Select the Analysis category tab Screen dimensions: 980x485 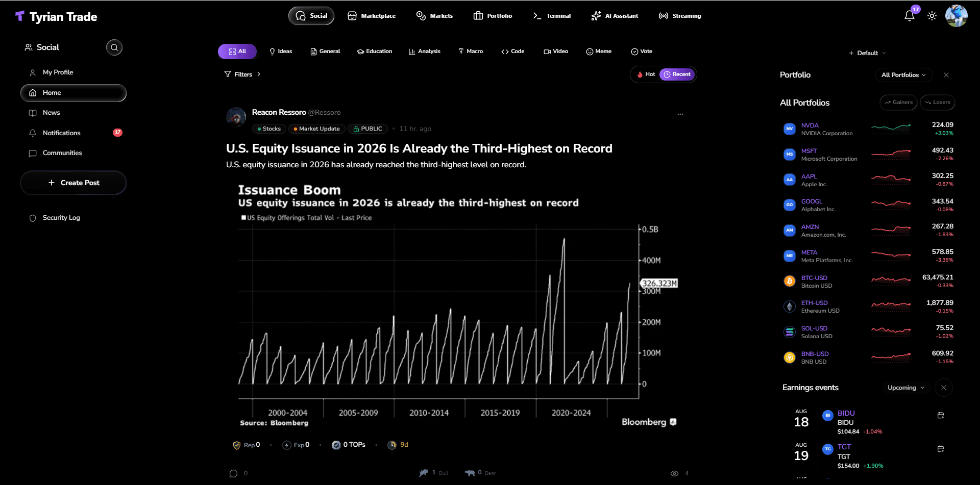point(424,52)
